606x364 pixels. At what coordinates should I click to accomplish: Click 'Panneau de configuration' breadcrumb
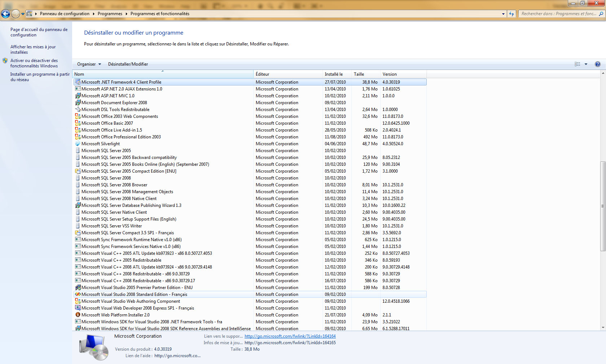coord(65,14)
